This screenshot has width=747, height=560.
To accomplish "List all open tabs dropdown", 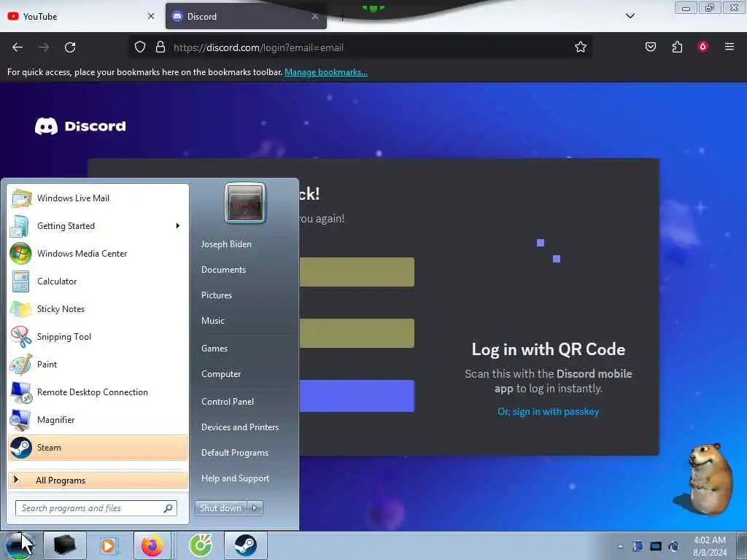I will click(x=630, y=16).
